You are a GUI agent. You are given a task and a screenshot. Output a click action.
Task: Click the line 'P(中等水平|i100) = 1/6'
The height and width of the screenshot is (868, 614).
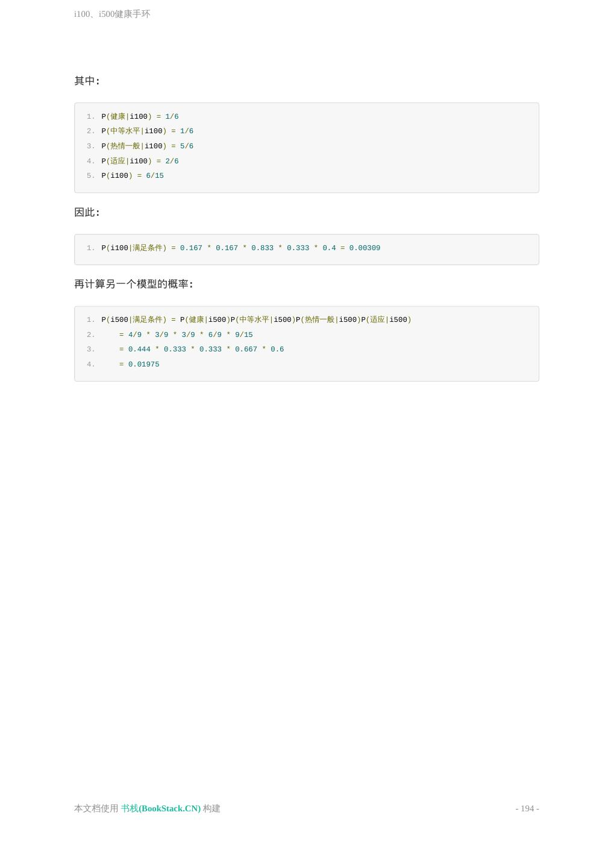click(x=147, y=131)
